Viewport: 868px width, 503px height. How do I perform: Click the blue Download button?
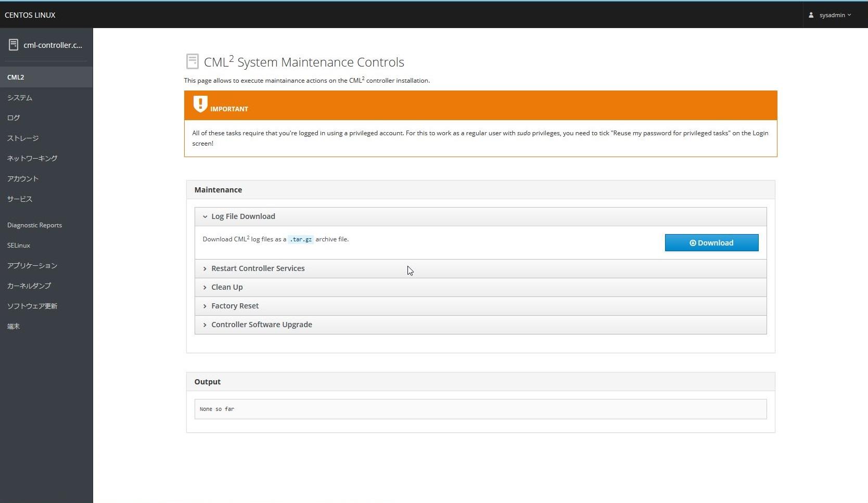[711, 243]
